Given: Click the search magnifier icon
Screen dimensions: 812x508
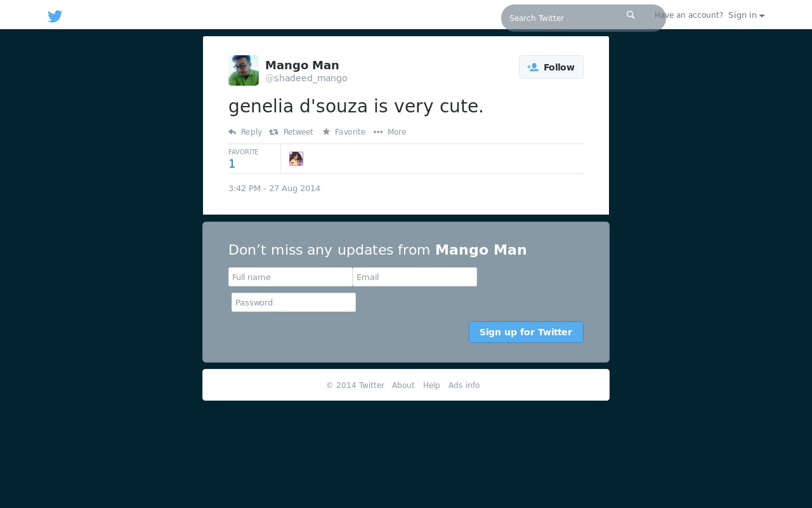Looking at the screenshot, I should (x=631, y=15).
